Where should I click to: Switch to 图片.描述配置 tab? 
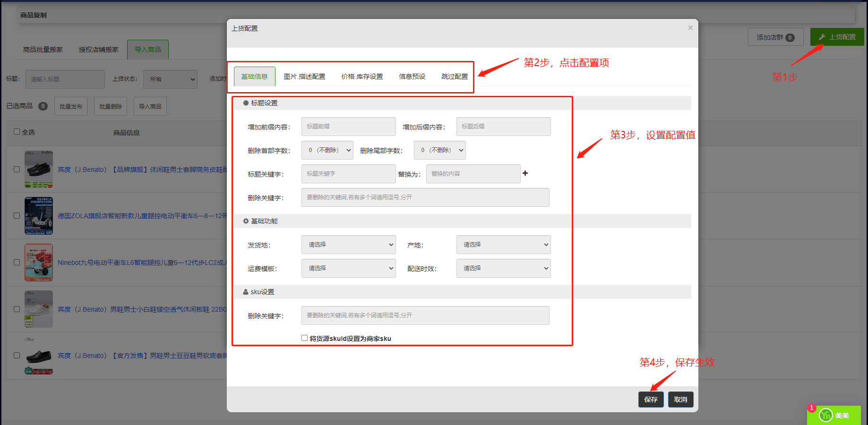point(304,76)
